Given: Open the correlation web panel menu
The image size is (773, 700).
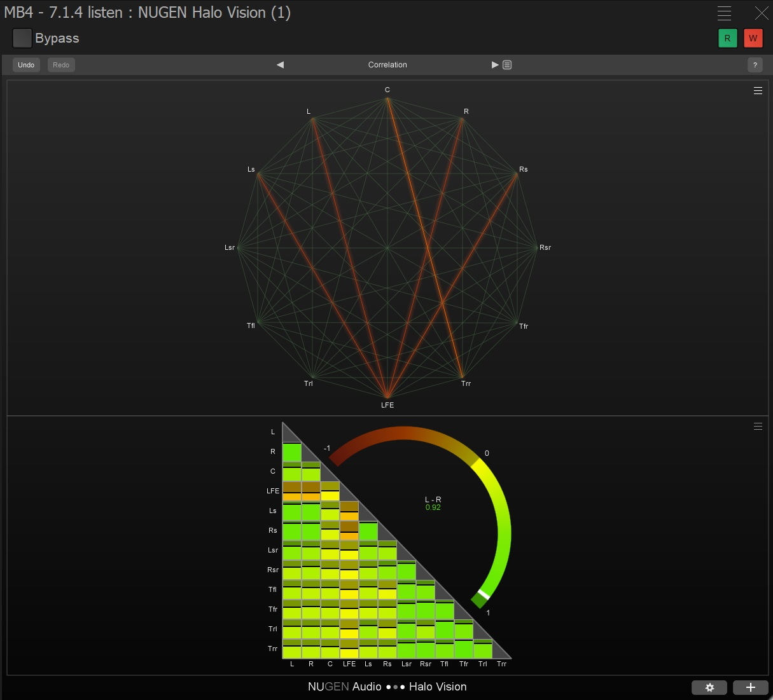Looking at the screenshot, I should [758, 91].
